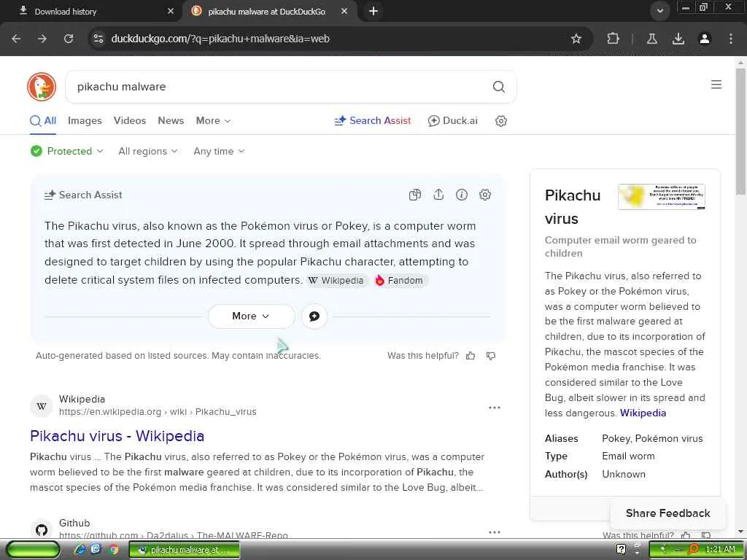Click the Share Feedback button
Image resolution: width=747 pixels, height=560 pixels.
[667, 513]
